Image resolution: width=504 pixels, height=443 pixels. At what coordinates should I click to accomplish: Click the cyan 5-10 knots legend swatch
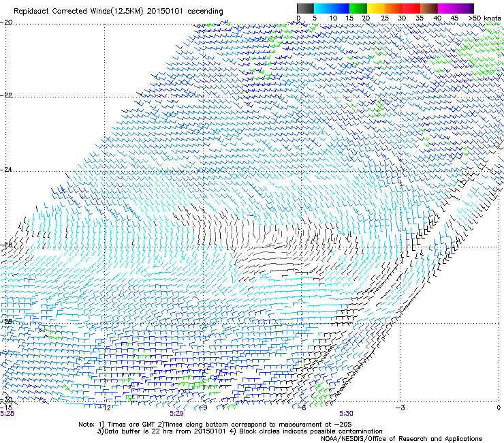pyautogui.click(x=323, y=8)
